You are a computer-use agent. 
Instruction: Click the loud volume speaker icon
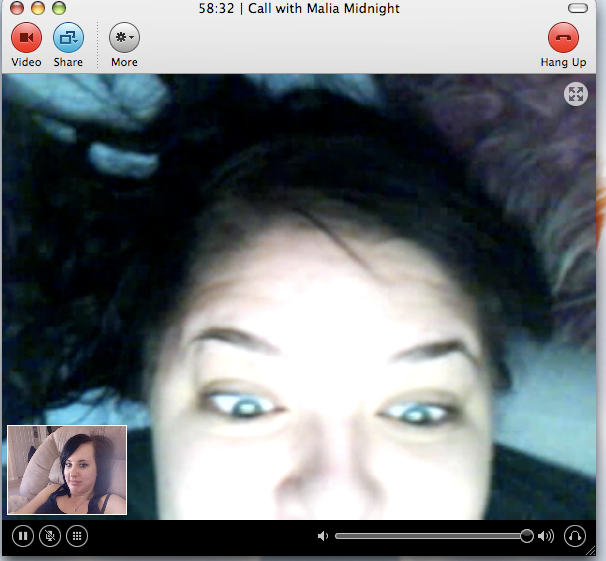click(x=546, y=536)
